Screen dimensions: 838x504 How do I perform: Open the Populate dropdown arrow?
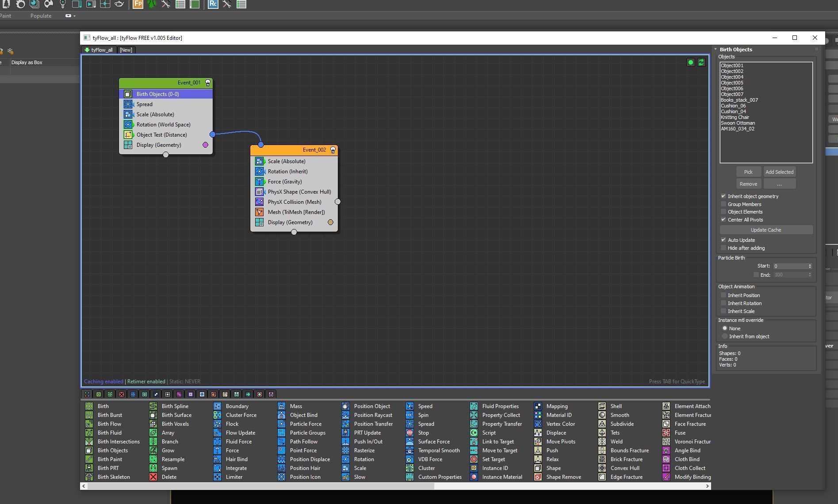74,16
